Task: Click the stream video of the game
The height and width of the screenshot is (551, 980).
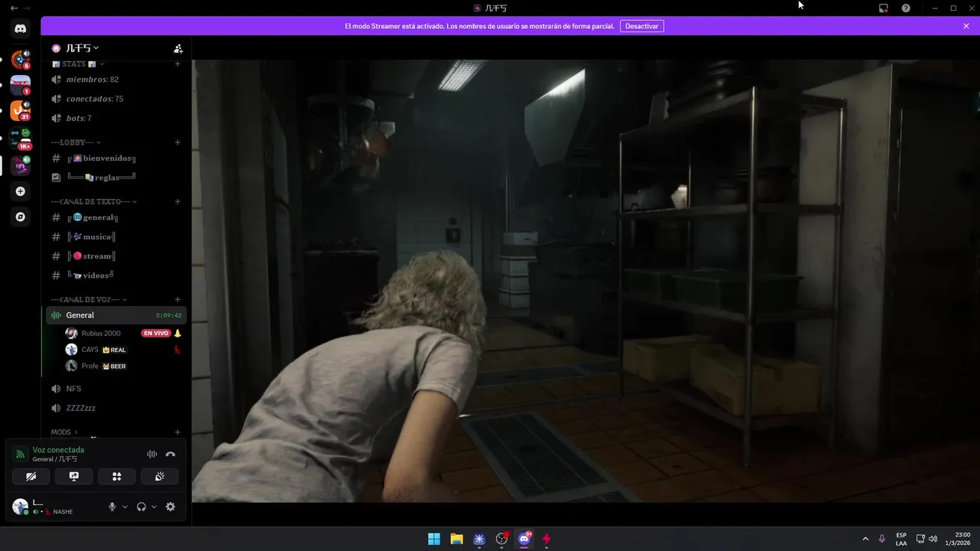Action: (586, 281)
